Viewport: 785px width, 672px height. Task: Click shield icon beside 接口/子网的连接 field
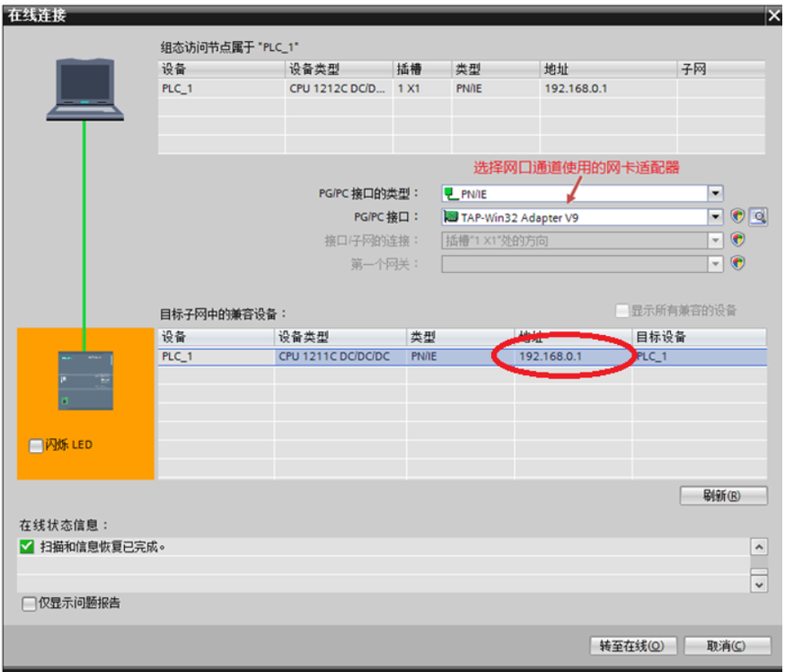pyautogui.click(x=738, y=240)
